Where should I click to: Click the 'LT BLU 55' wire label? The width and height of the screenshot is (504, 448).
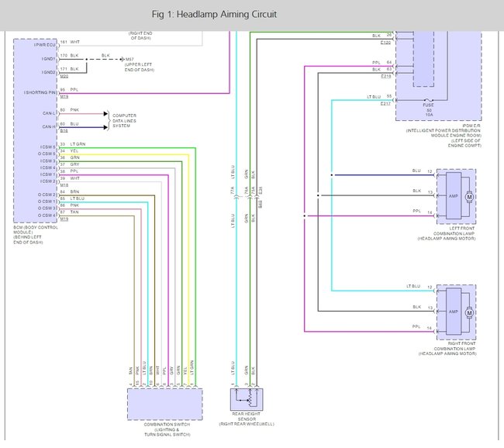pyautogui.click(x=379, y=96)
